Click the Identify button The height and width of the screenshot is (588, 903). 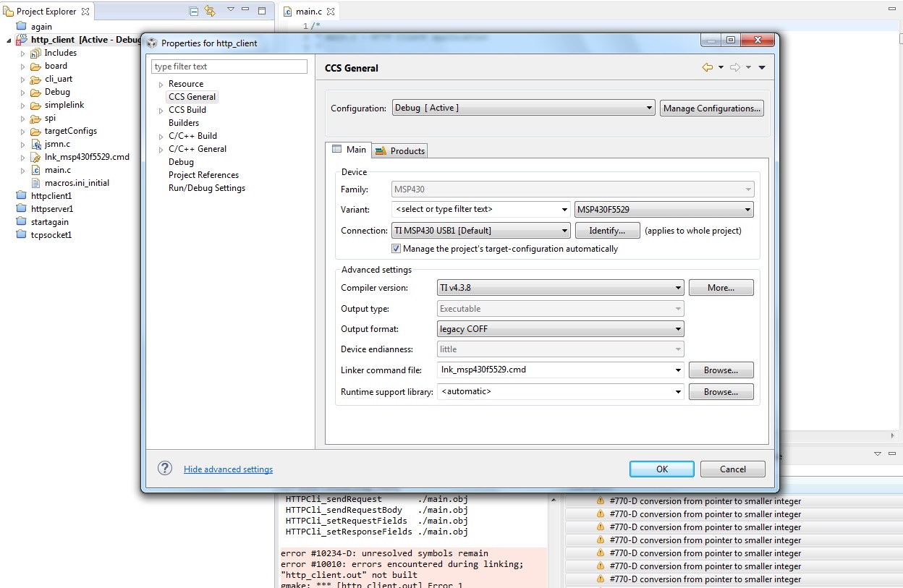(x=607, y=231)
